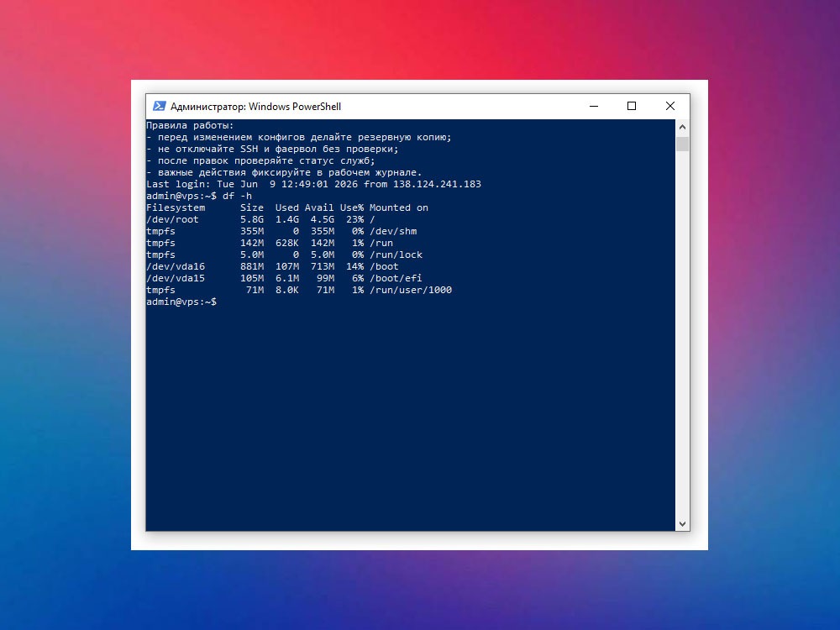Click the IP address 138.124.241.183

[x=437, y=184]
